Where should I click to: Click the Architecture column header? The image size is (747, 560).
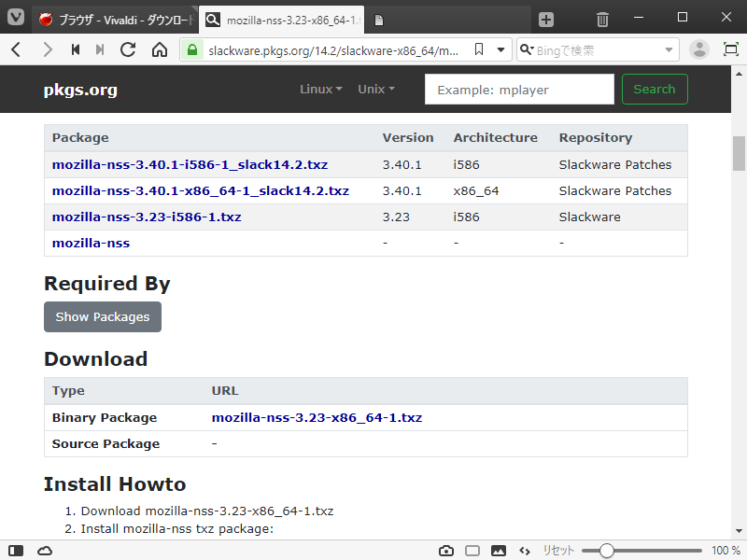496,137
